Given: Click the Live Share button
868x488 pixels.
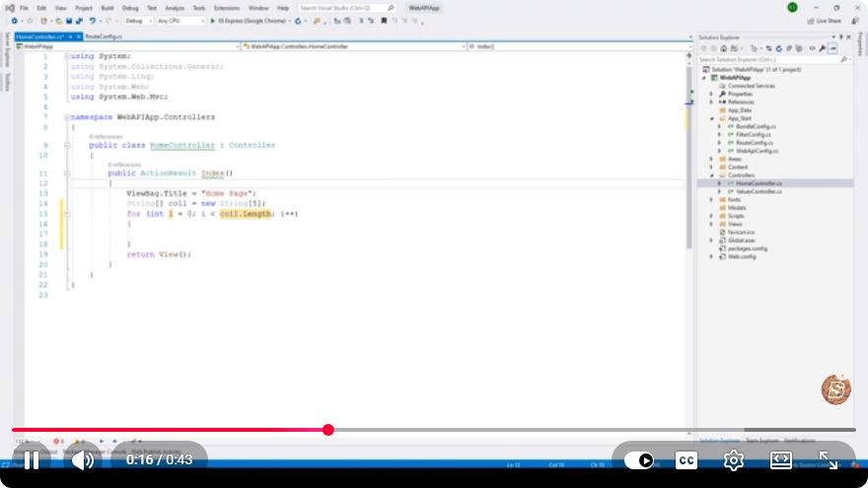Looking at the screenshot, I should pyautogui.click(x=825, y=21).
